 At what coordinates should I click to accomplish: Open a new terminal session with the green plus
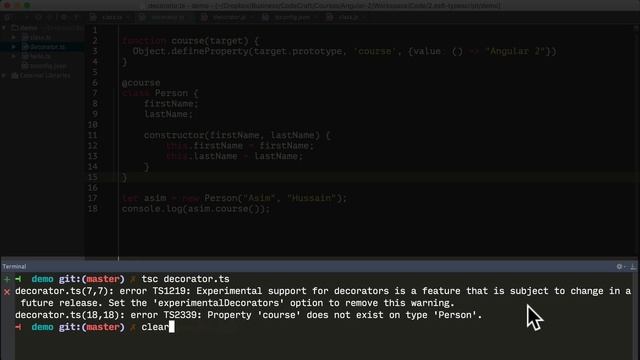click(x=7, y=279)
